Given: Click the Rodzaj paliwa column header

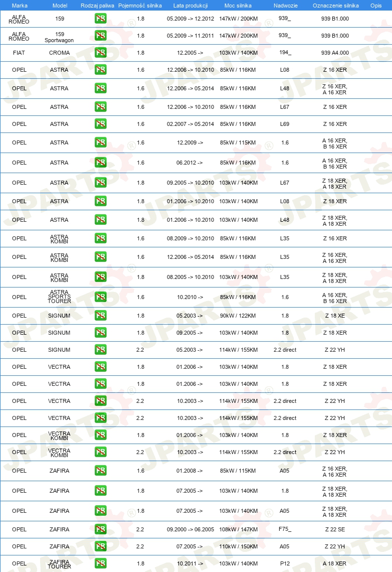Looking at the screenshot, I should pyautogui.click(x=97, y=6).
